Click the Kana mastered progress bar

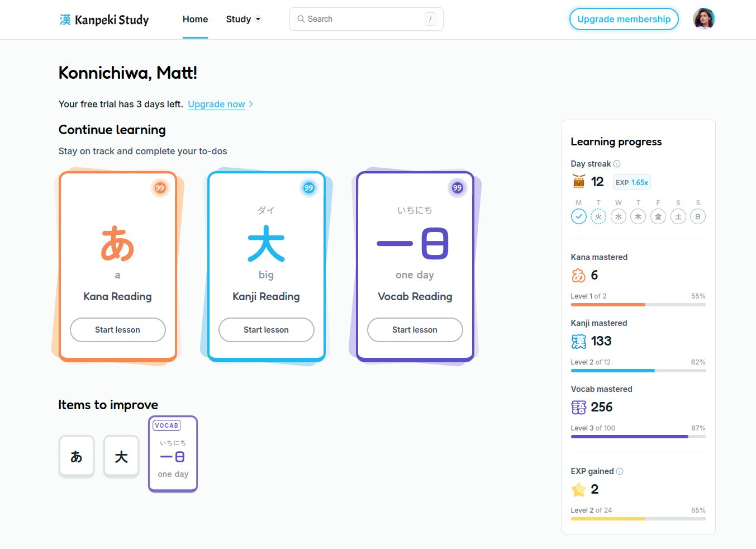point(638,305)
